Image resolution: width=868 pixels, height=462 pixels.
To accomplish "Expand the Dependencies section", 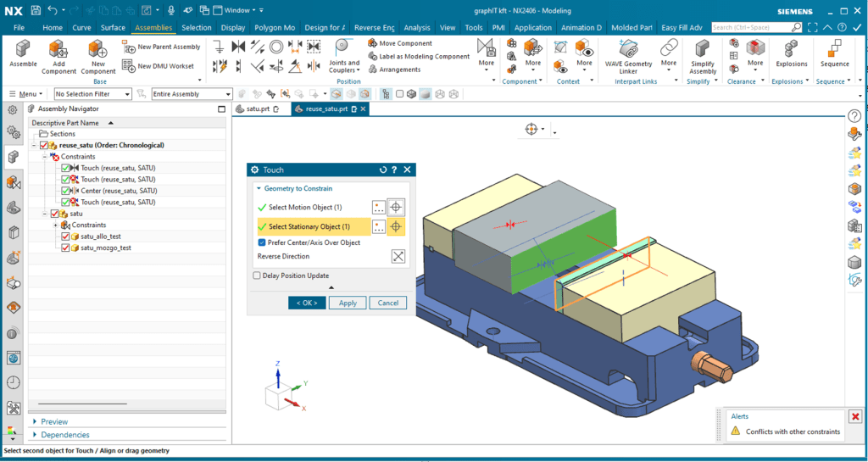I will tap(65, 435).
